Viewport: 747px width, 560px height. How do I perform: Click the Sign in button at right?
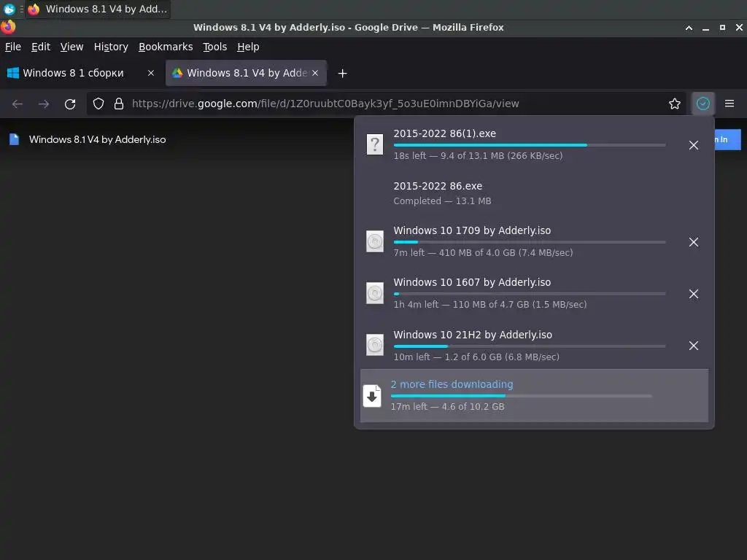point(727,139)
